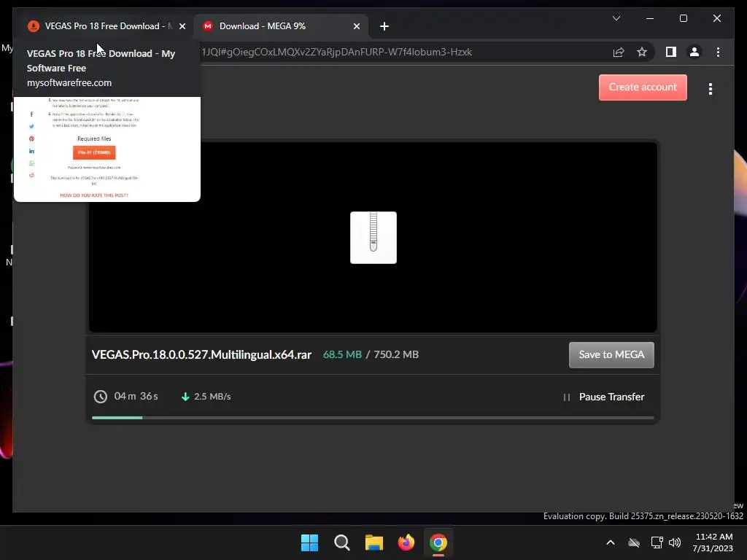Viewport: 747px width, 560px height.
Task: Open the volume speaker tray icon
Action: pos(675,542)
